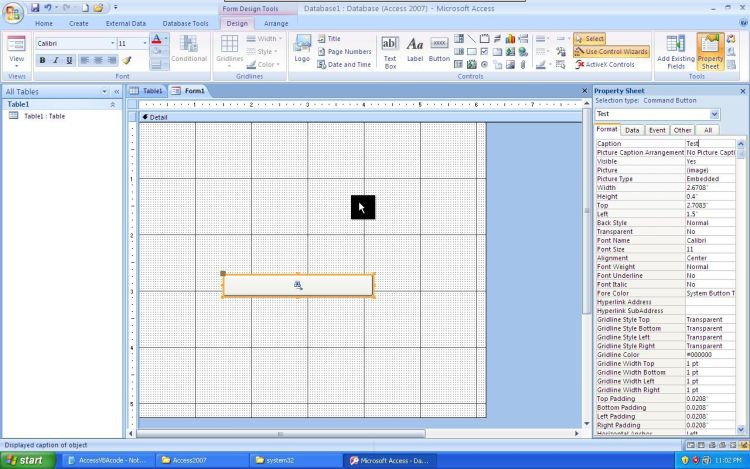Click the Font Color red A
Screen dimensions: 750x469
pyautogui.click(x=156, y=39)
